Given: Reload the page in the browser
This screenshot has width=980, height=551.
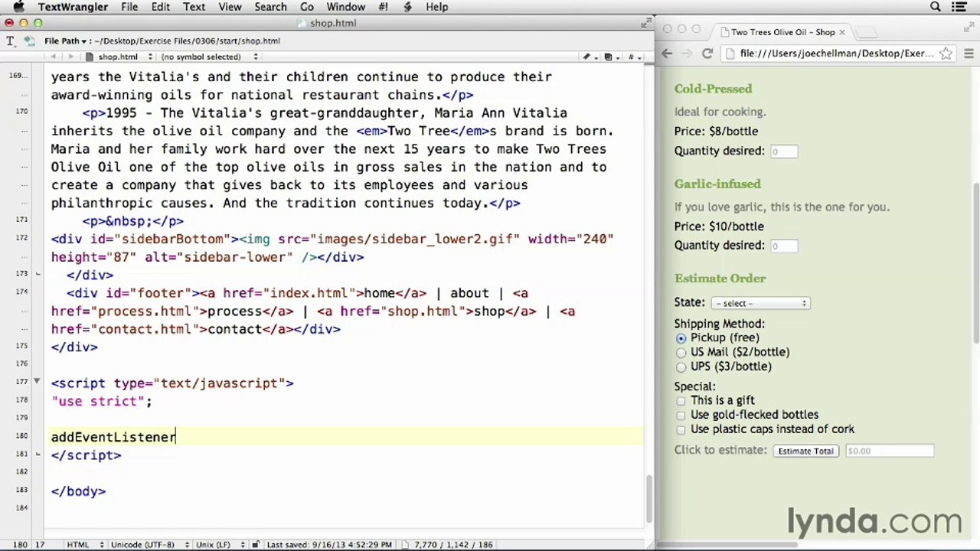Looking at the screenshot, I should click(707, 54).
